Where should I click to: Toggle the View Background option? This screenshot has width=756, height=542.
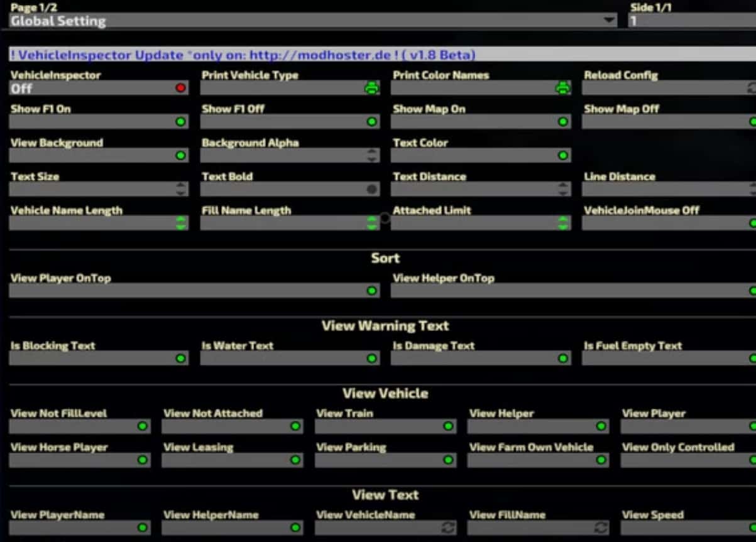tap(181, 155)
